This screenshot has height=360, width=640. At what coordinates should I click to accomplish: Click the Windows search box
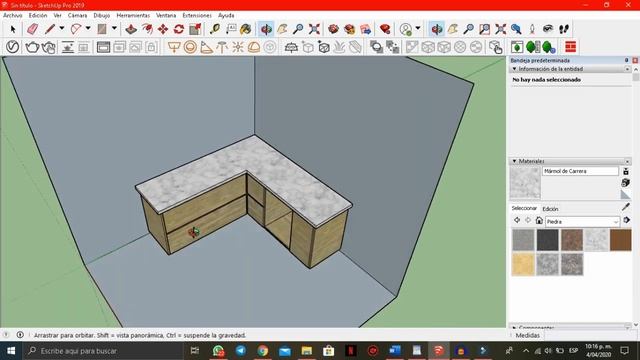point(104,351)
